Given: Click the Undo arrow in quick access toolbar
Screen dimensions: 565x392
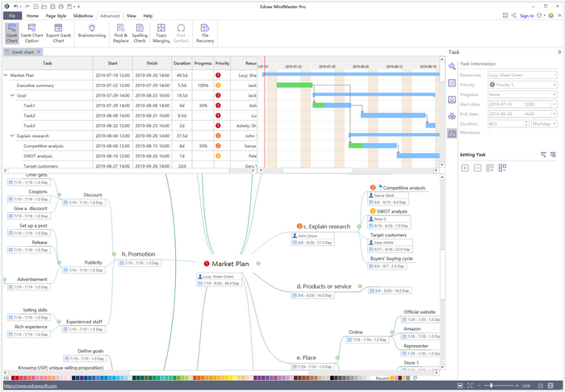Looking at the screenshot, I should pos(15,6).
